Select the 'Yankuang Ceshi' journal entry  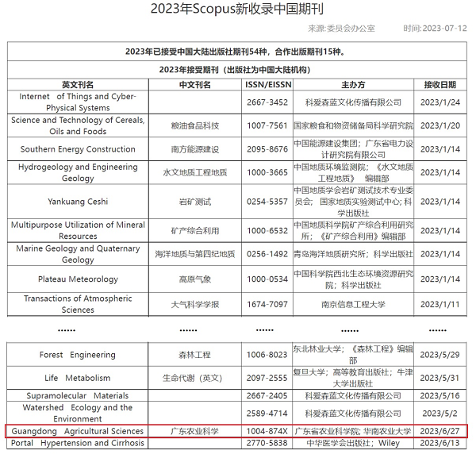click(x=78, y=202)
